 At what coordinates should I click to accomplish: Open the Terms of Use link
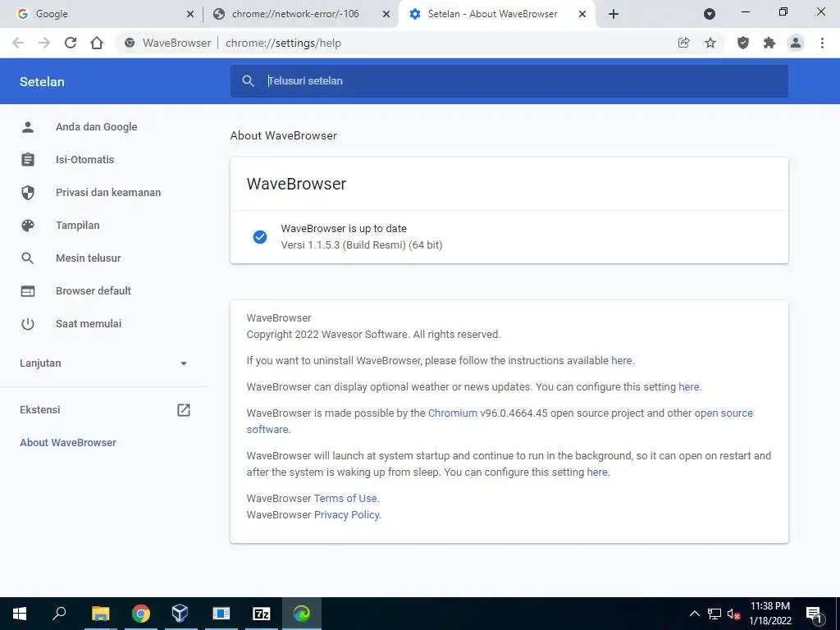345,498
